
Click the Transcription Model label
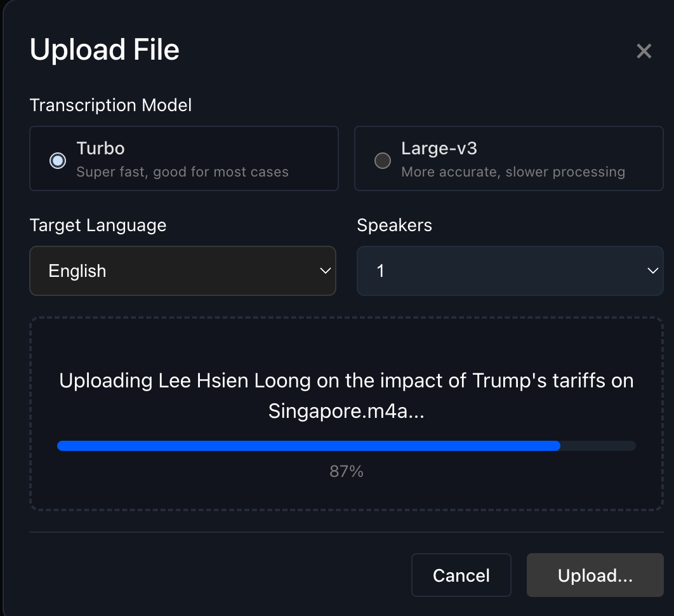[x=110, y=105]
